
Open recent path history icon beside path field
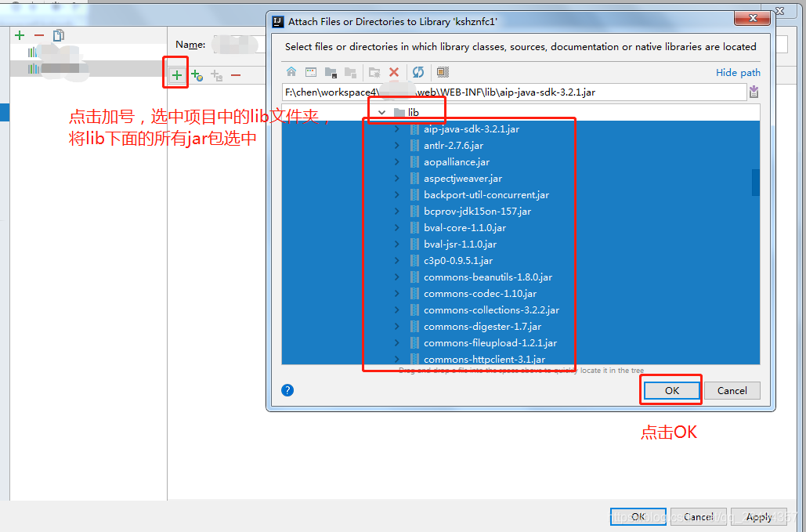click(x=754, y=92)
